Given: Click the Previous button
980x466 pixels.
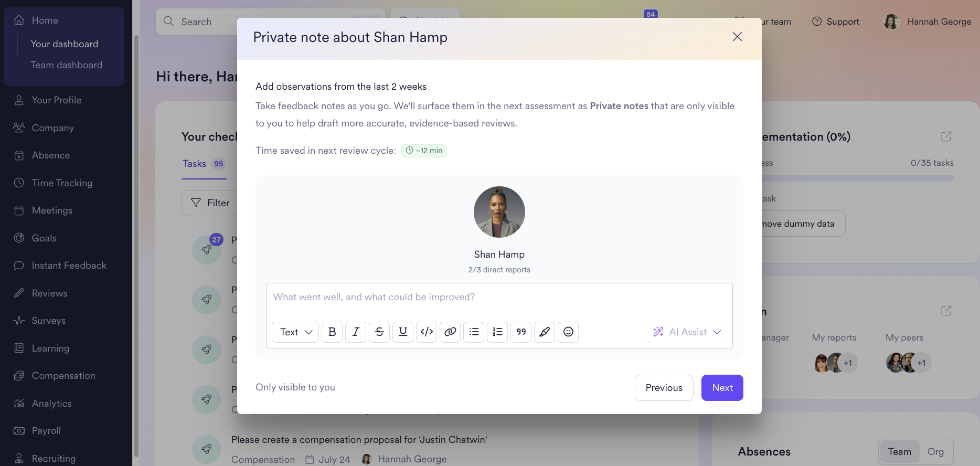Looking at the screenshot, I should pos(664,388).
